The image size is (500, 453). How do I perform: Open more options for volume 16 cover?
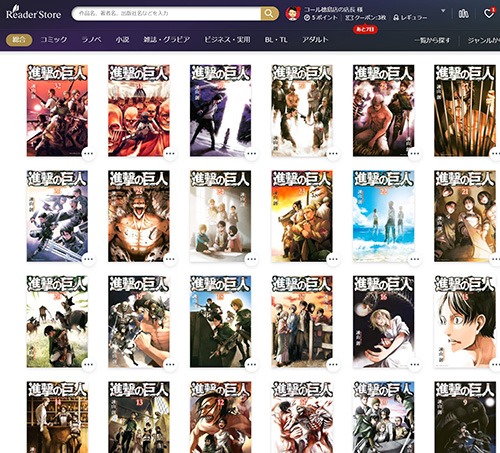415,364
